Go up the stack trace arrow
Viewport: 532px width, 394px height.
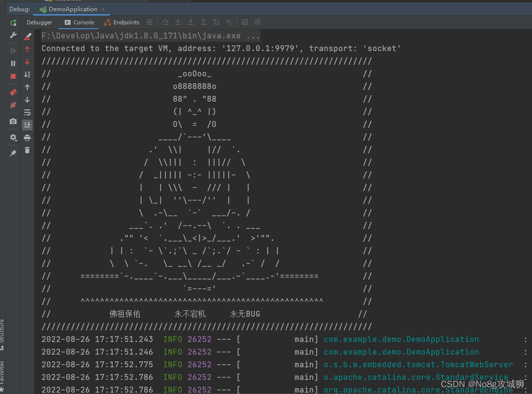click(x=27, y=87)
